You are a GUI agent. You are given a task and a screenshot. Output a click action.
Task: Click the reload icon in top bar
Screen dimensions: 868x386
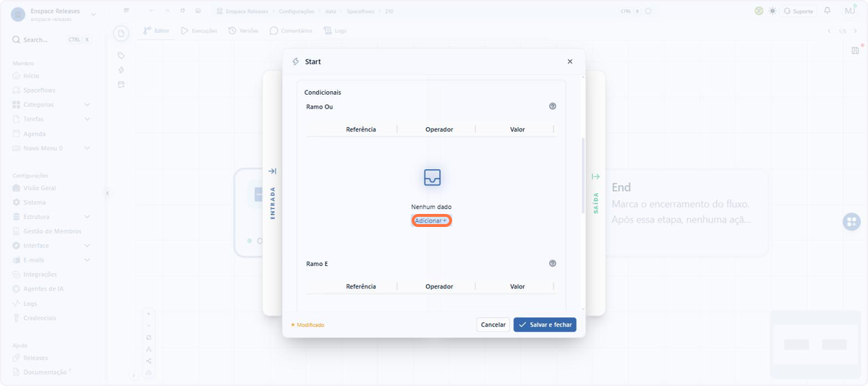(182, 11)
